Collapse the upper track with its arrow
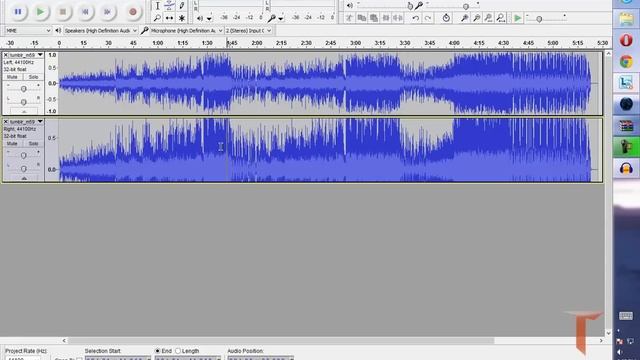 tap(24, 111)
